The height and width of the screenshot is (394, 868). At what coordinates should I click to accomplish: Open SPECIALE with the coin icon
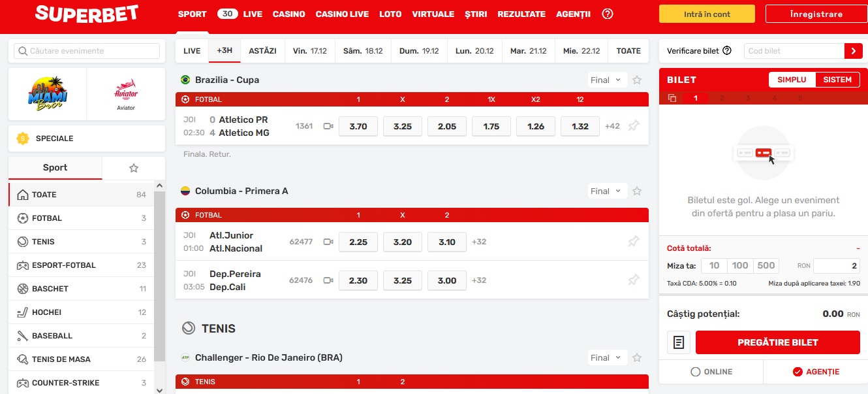pyautogui.click(x=87, y=139)
